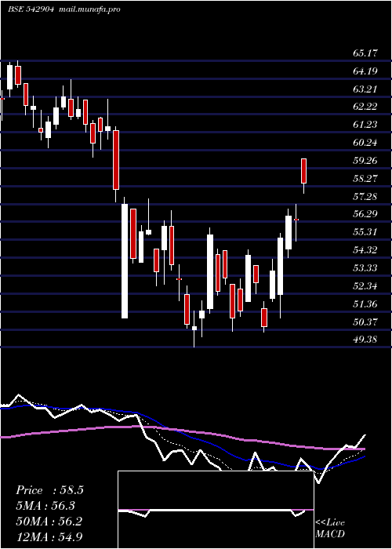This screenshot has width=392, height=549.
Task: Click the mail.munafa.pro site label
Action: pyautogui.click(x=89, y=9)
